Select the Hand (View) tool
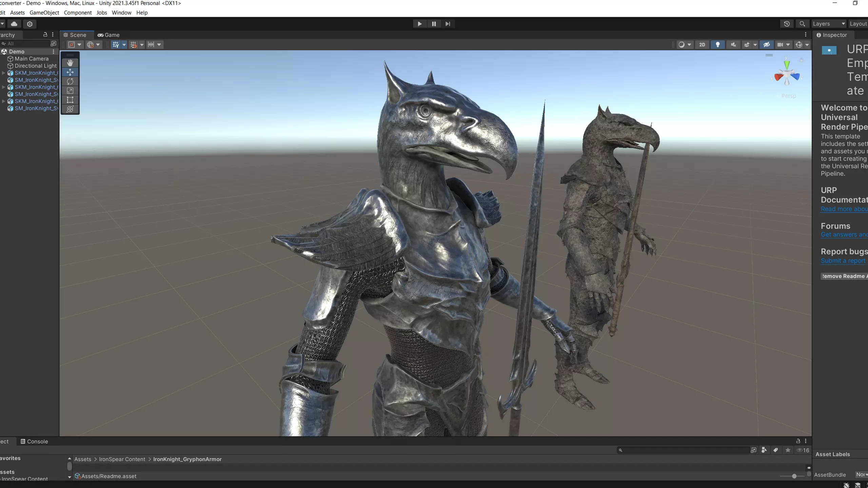This screenshot has width=868, height=488. click(70, 63)
